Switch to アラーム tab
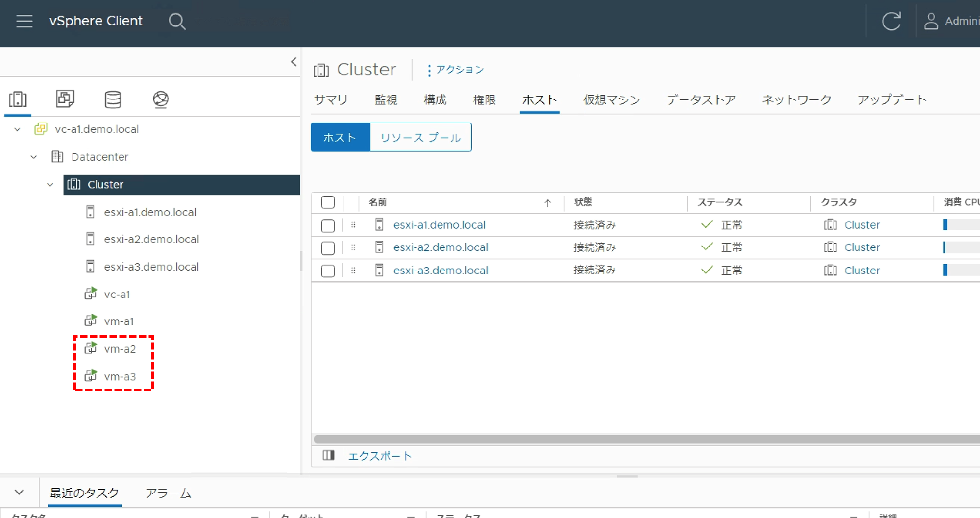Screen dimensions: 980x518 [168, 493]
